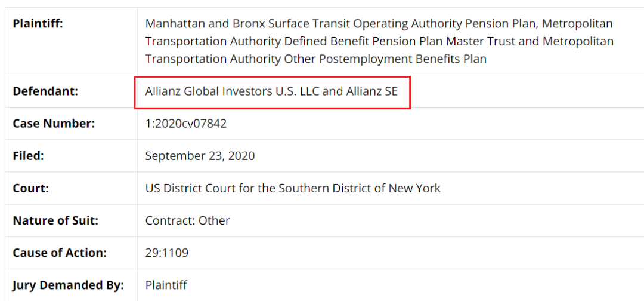Click the Plaintiff value beside Jury Demanded By
The width and height of the screenshot is (644, 301).
click(166, 285)
